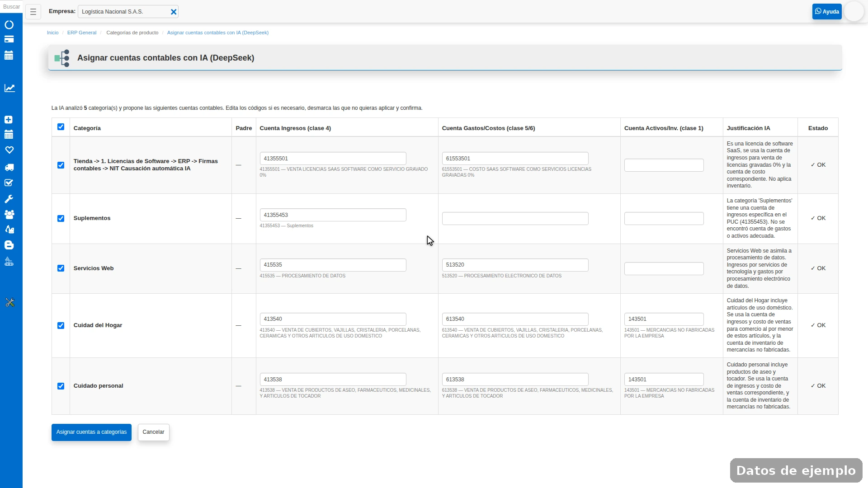Open the first calendar icon in sidebar
Image resolution: width=868 pixels, height=488 pixels.
click(x=9, y=56)
